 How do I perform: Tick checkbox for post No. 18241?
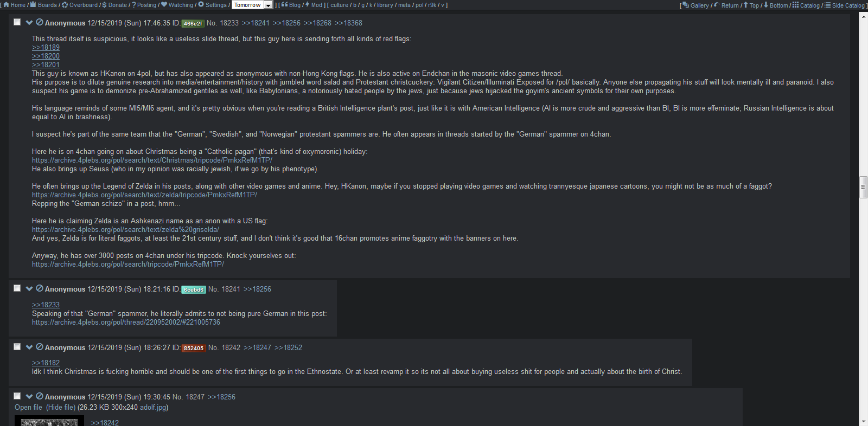click(x=17, y=288)
